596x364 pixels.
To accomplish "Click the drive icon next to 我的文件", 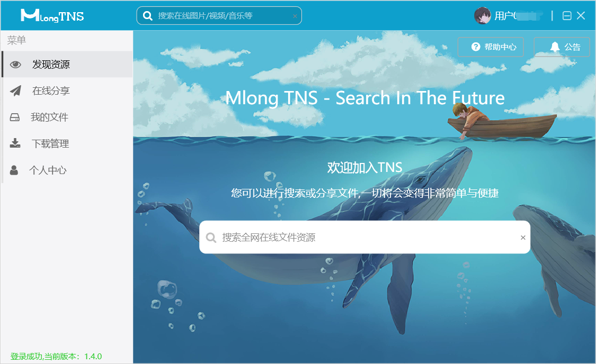I will [x=14, y=117].
